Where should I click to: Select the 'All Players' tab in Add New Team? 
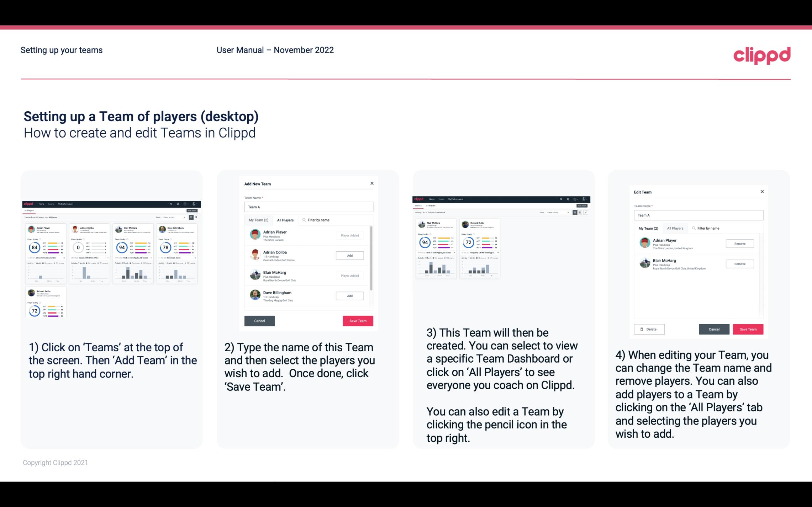pyautogui.click(x=285, y=220)
